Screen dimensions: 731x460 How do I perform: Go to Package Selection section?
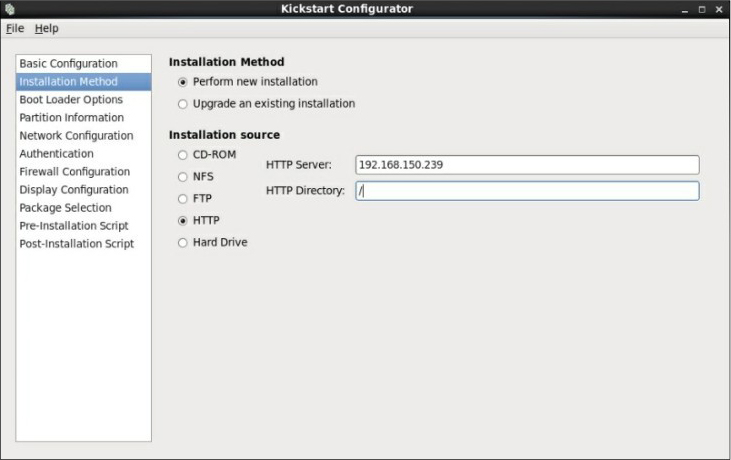(83, 208)
